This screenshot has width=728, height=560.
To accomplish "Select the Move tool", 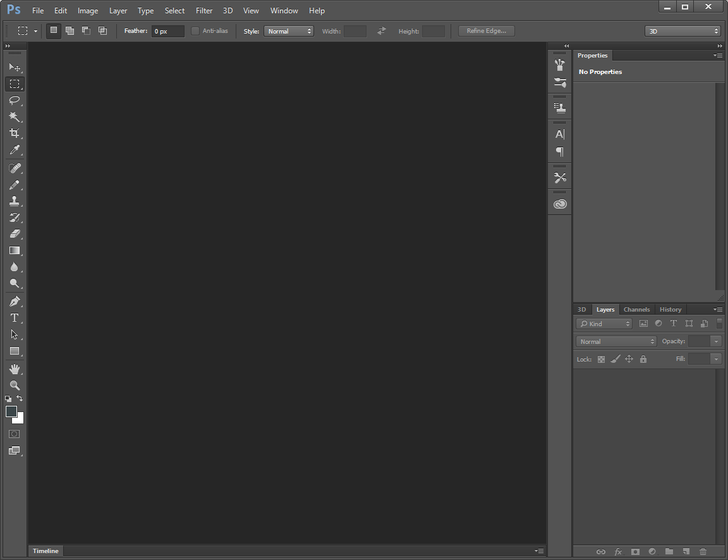I will click(x=15, y=68).
